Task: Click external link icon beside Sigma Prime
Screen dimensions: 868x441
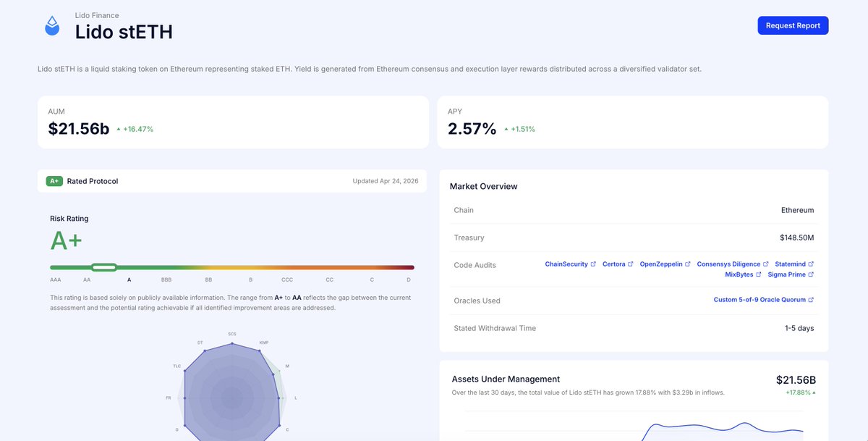Action: [x=811, y=274]
